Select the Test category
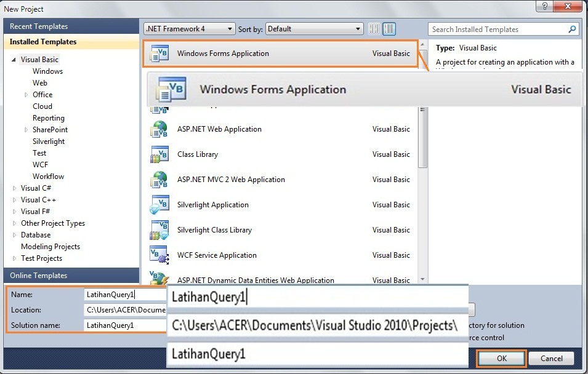This screenshot has height=374, width=588. click(x=39, y=153)
